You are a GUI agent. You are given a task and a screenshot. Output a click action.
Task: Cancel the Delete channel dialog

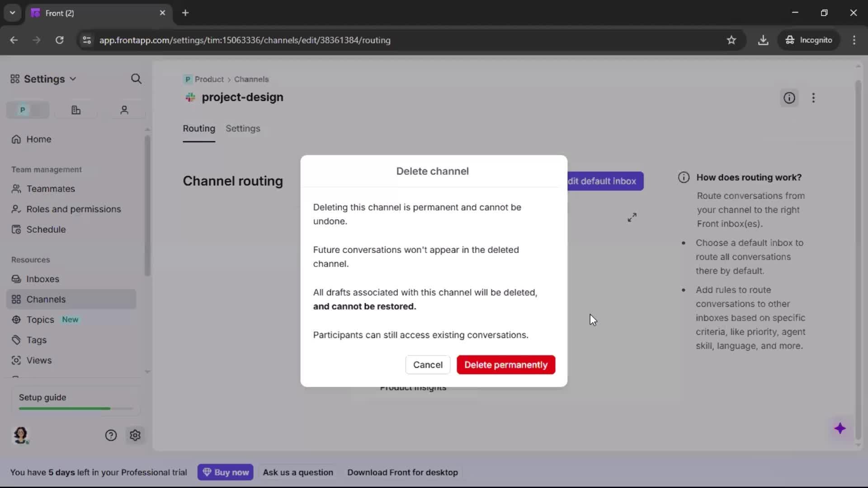click(x=428, y=365)
